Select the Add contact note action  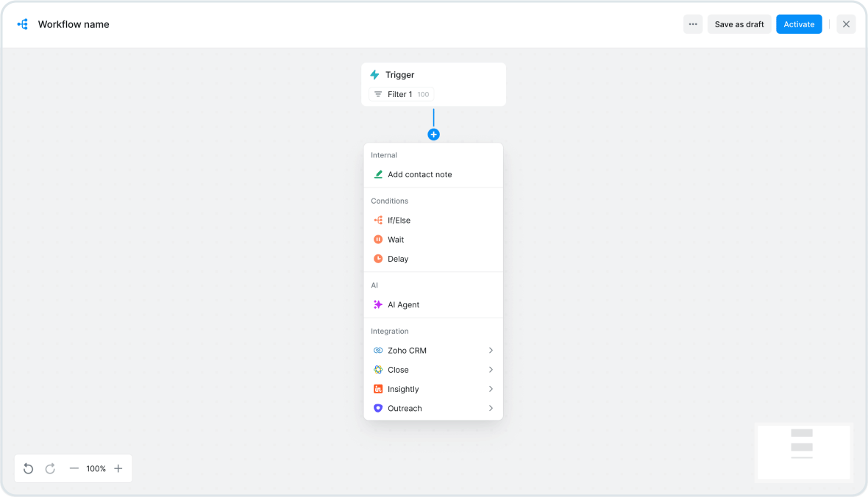tap(420, 174)
